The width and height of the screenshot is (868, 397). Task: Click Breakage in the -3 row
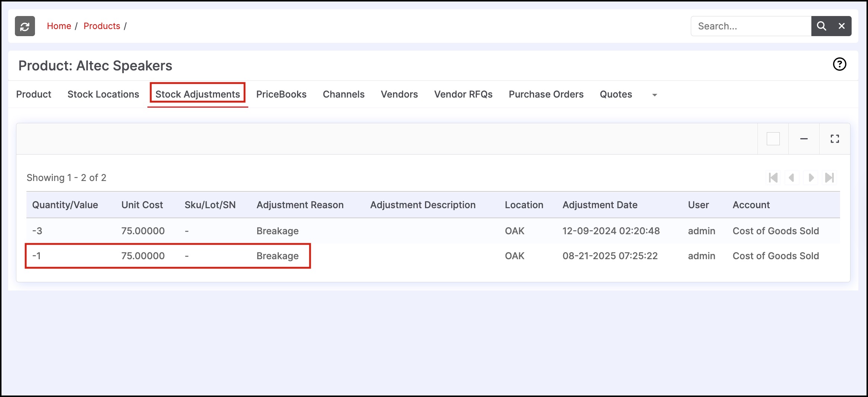[278, 231]
